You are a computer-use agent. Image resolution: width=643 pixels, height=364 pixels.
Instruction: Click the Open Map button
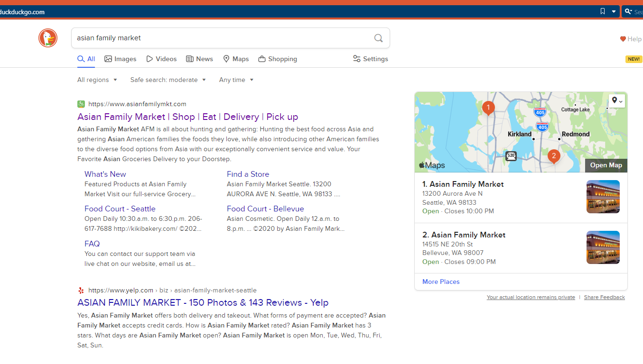pos(606,165)
